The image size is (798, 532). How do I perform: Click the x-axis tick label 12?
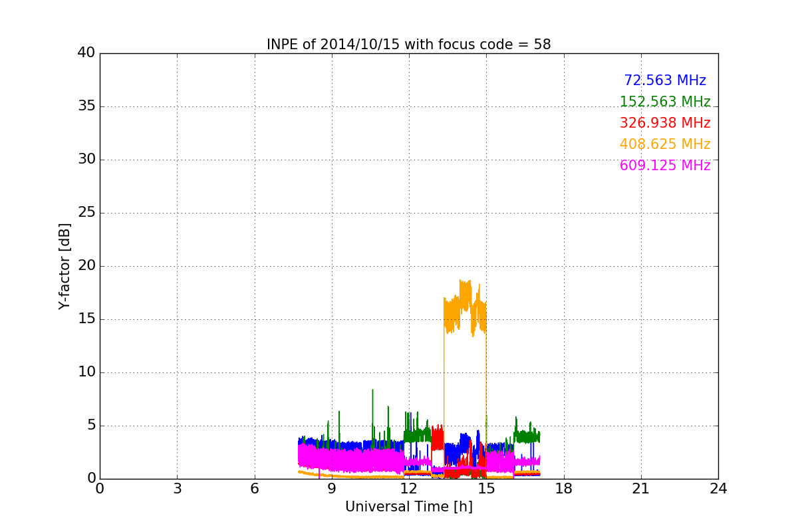click(x=409, y=489)
